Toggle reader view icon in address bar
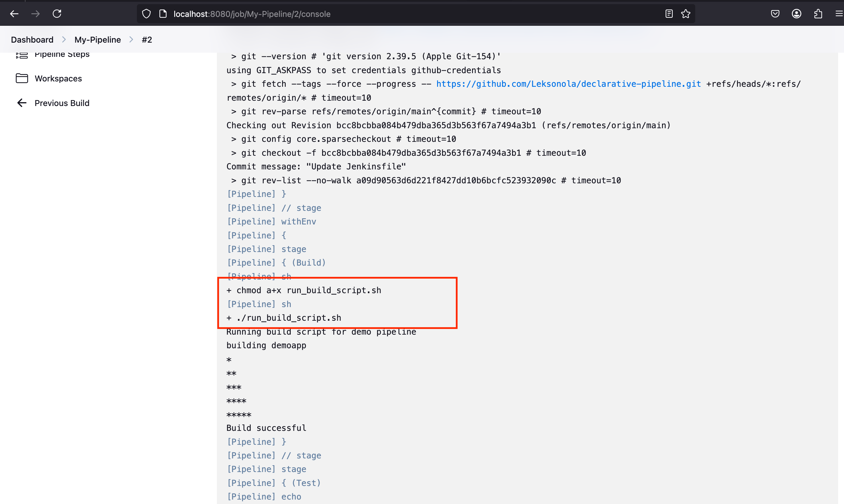The height and width of the screenshot is (504, 844). point(669,14)
